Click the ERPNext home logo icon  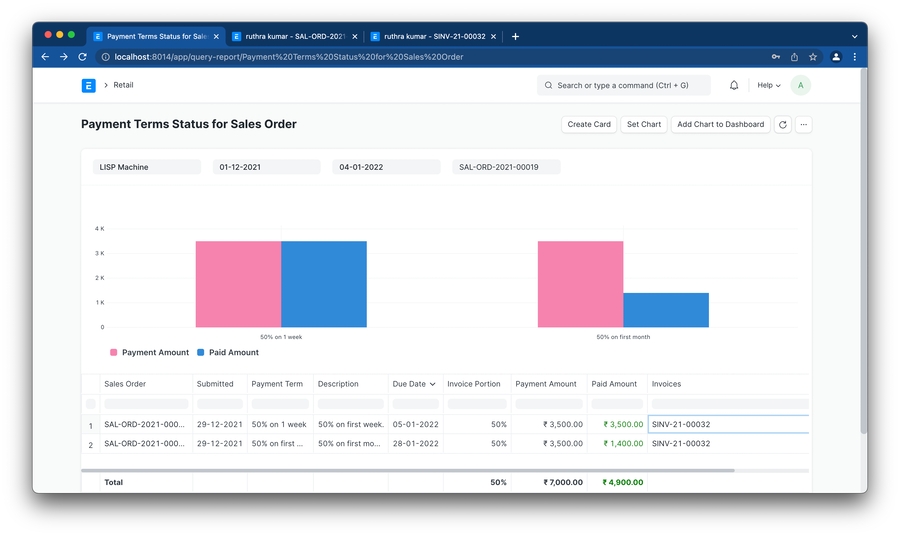(88, 86)
